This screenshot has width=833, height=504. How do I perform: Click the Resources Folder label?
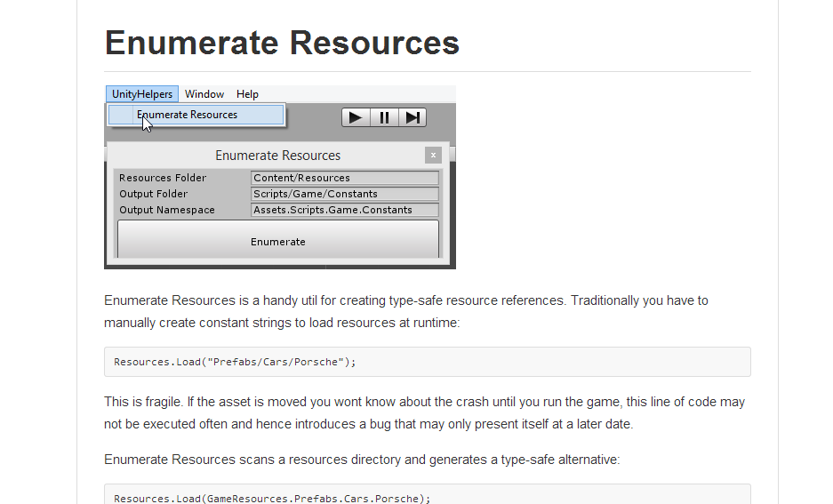163,178
